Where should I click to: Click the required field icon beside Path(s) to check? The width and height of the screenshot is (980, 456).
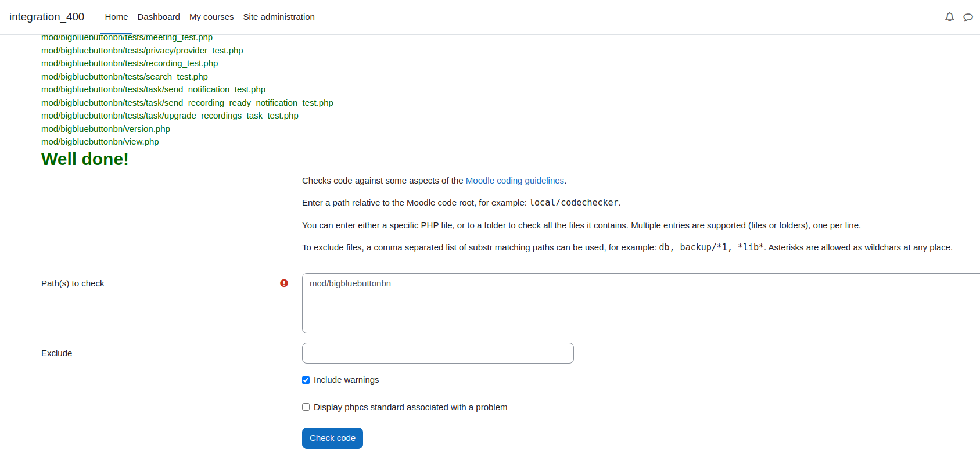(x=284, y=283)
